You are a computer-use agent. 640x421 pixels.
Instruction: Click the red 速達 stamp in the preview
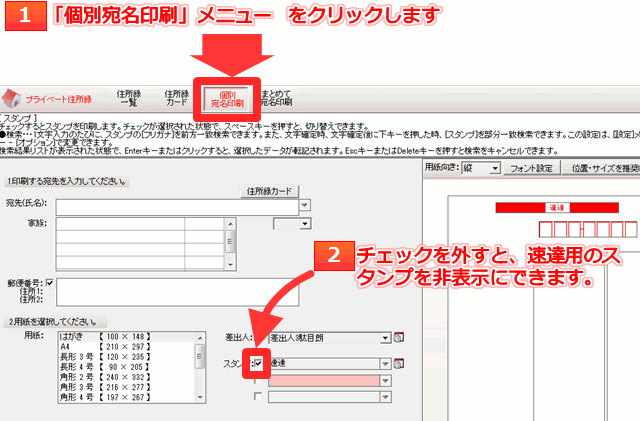[557, 208]
